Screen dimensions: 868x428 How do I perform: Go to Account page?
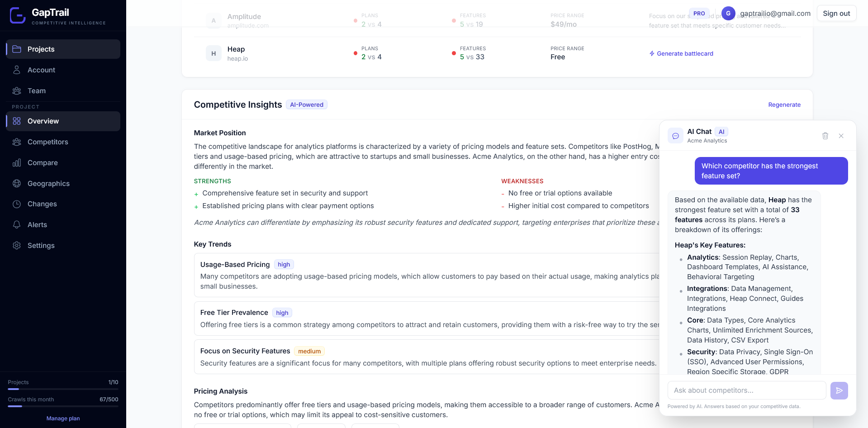tap(63, 70)
